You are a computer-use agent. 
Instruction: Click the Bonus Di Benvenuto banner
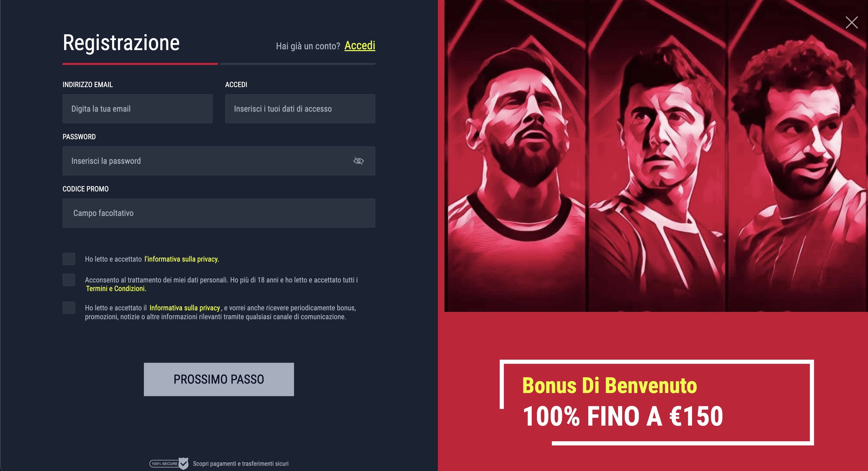click(x=656, y=402)
